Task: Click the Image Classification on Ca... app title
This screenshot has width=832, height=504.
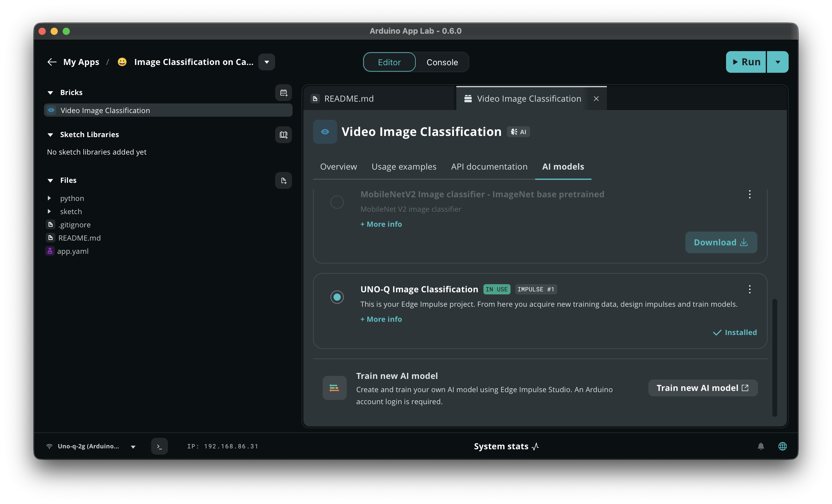Action: click(x=194, y=62)
